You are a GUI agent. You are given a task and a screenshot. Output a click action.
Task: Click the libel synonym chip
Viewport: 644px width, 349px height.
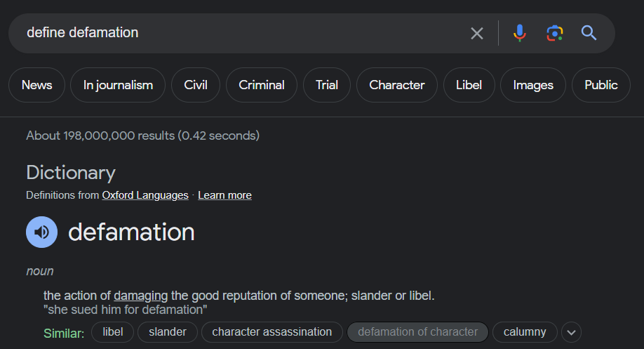coord(113,332)
